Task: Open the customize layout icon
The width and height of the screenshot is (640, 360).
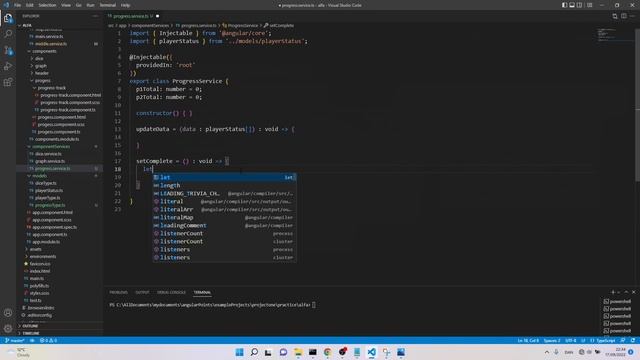Action: click(x=589, y=5)
